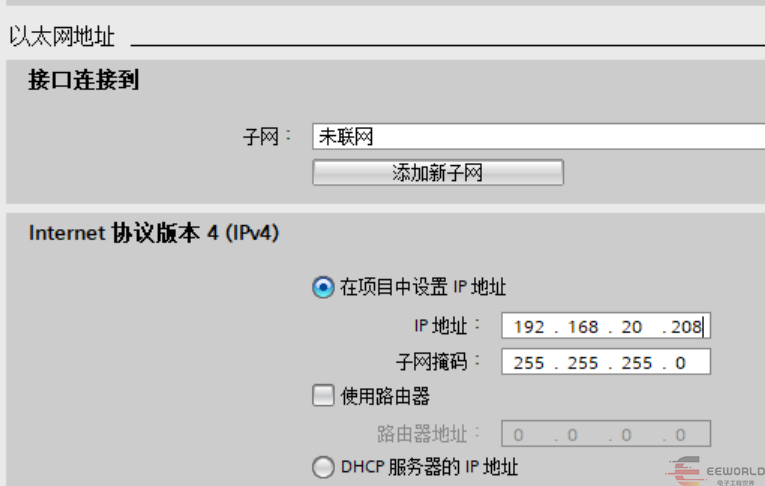Open the 子网 subnet dropdown showing 未联网
Image resolution: width=765 pixels, height=486 pixels.
click(539, 137)
